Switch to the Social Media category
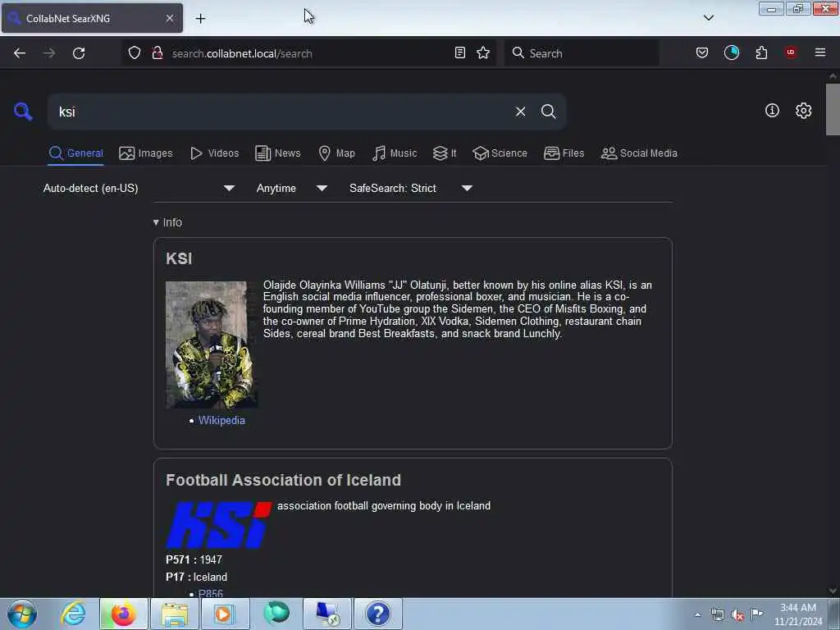840x630 pixels. pyautogui.click(x=639, y=153)
